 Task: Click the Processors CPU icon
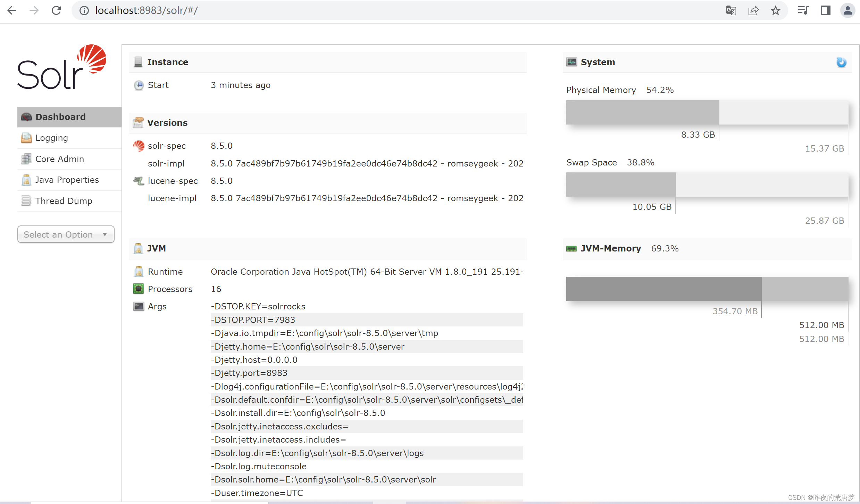139,289
